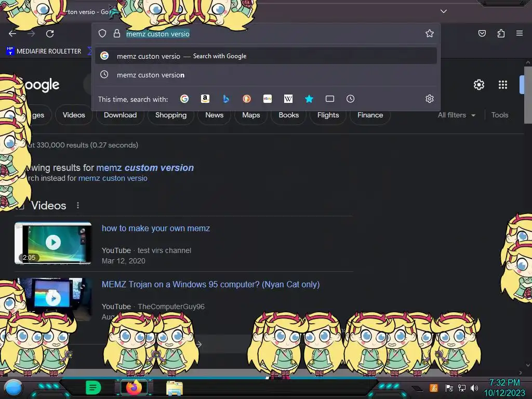Open the 7:32 PM clock calendar
Image resolution: width=532 pixels, height=399 pixels.
(x=504, y=388)
